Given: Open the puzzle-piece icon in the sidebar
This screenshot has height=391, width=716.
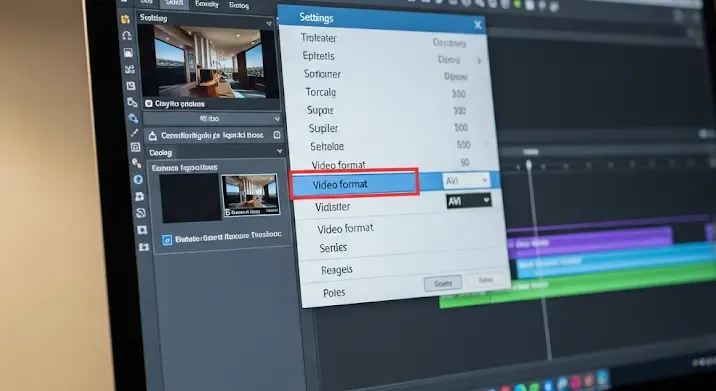Looking at the screenshot, I should (139, 196).
